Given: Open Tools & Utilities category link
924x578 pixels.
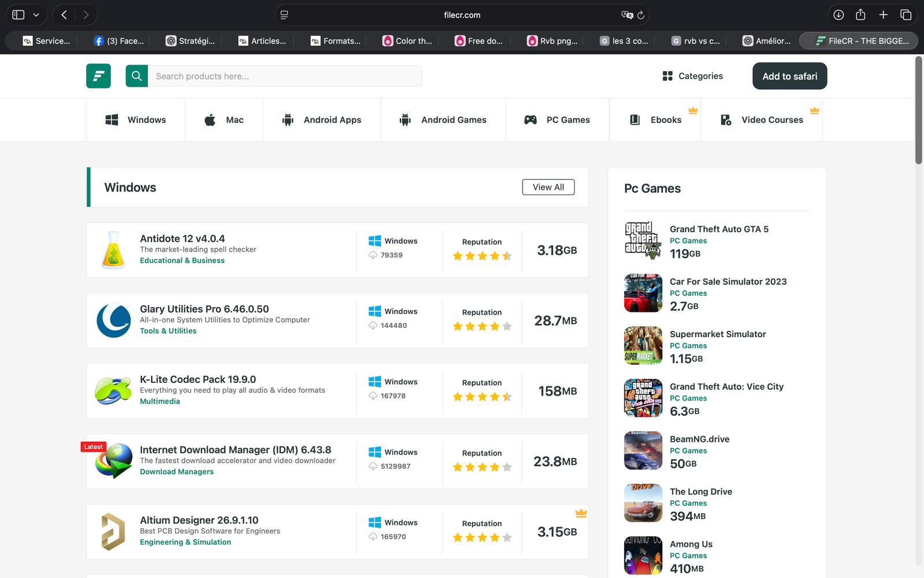Looking at the screenshot, I should [168, 331].
